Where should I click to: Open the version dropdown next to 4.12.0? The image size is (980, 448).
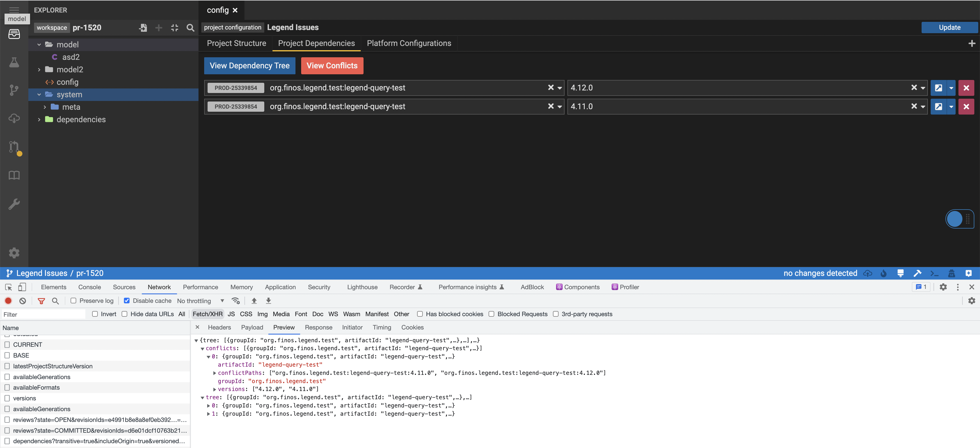(922, 88)
